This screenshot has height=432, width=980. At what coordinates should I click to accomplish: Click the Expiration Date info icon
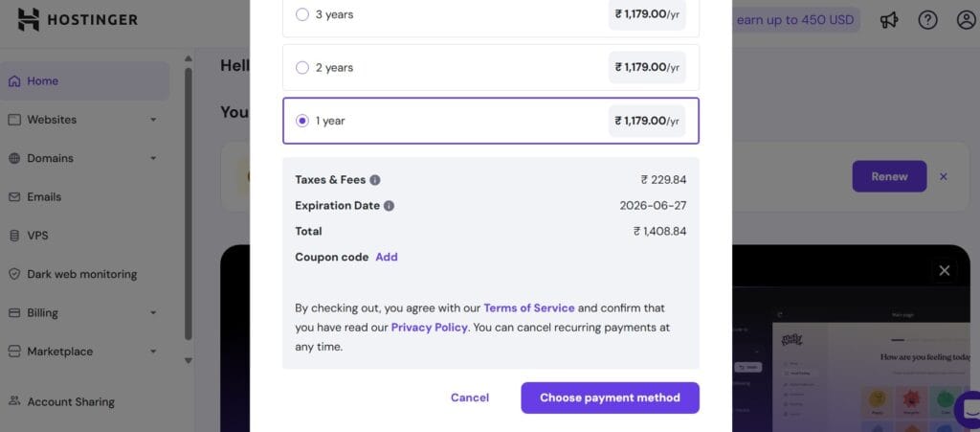(x=389, y=206)
